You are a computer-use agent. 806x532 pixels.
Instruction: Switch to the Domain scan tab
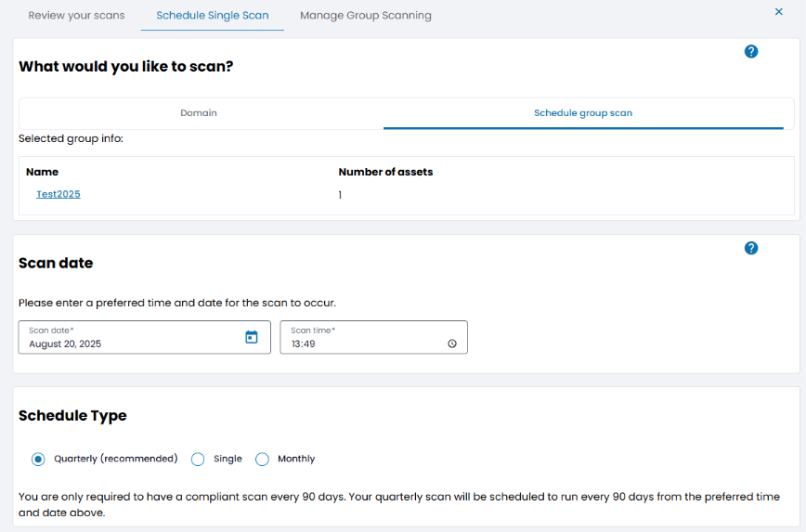(199, 113)
